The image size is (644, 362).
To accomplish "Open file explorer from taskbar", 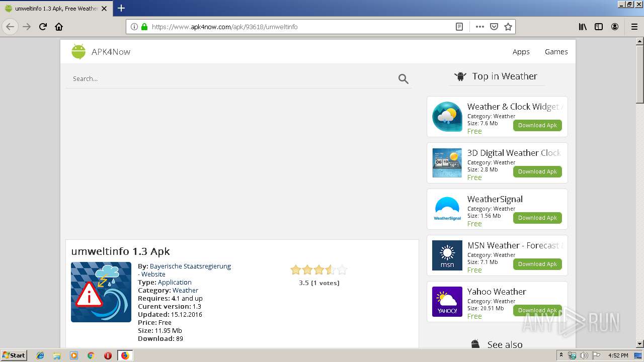I will tap(57, 355).
